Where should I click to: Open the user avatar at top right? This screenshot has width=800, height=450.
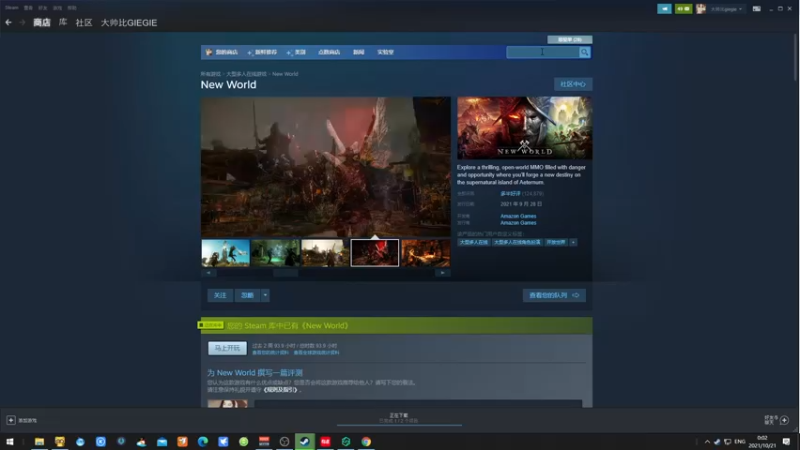point(701,9)
